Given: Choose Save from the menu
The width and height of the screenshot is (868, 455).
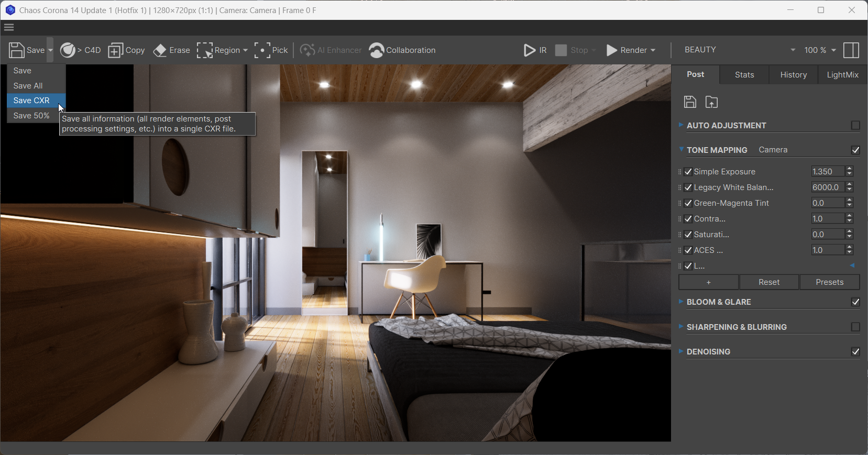Looking at the screenshot, I should pyautogui.click(x=36, y=71).
